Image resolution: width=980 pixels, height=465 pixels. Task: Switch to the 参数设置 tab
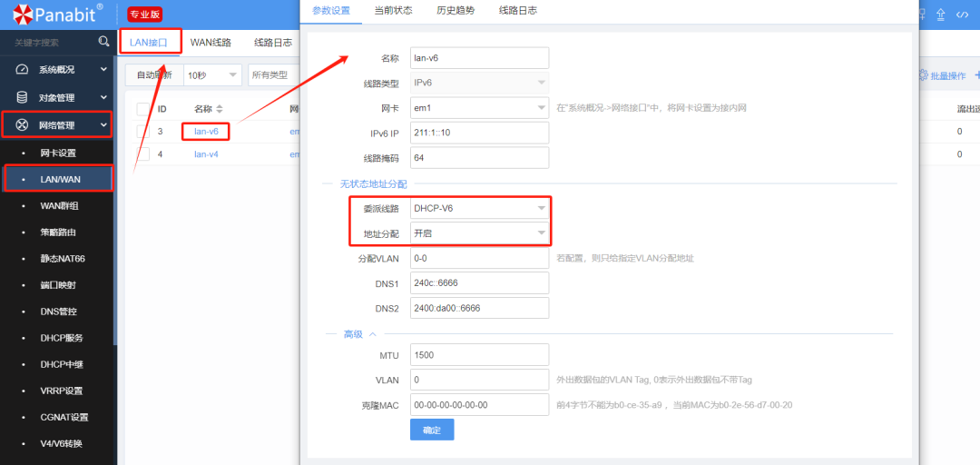pyautogui.click(x=331, y=11)
